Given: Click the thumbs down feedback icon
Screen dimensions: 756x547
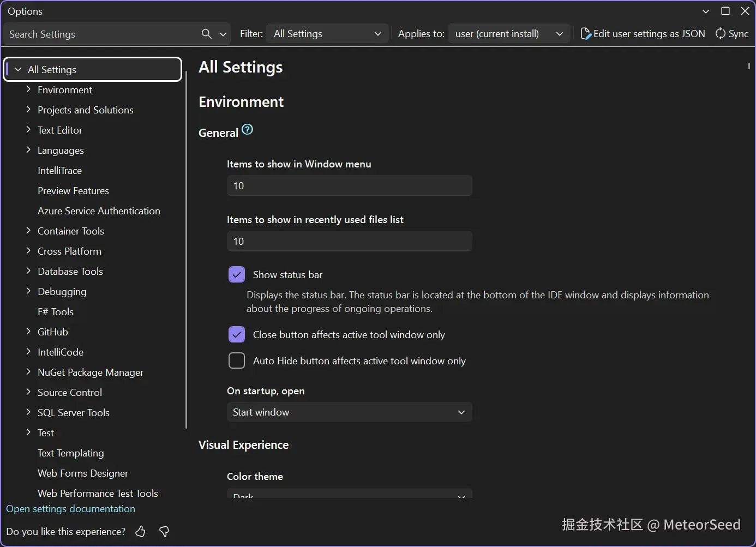Looking at the screenshot, I should point(164,531).
